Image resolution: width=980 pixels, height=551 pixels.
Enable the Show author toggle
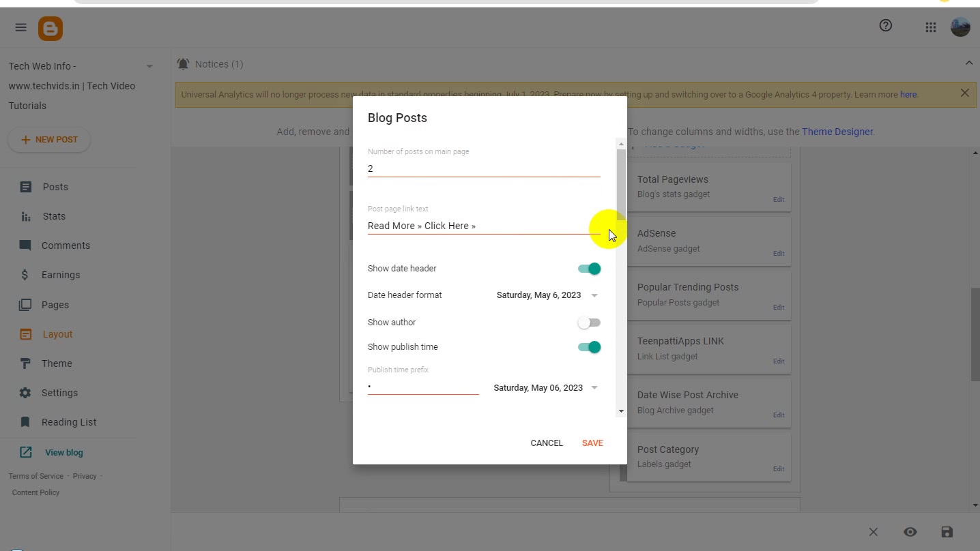tap(589, 323)
